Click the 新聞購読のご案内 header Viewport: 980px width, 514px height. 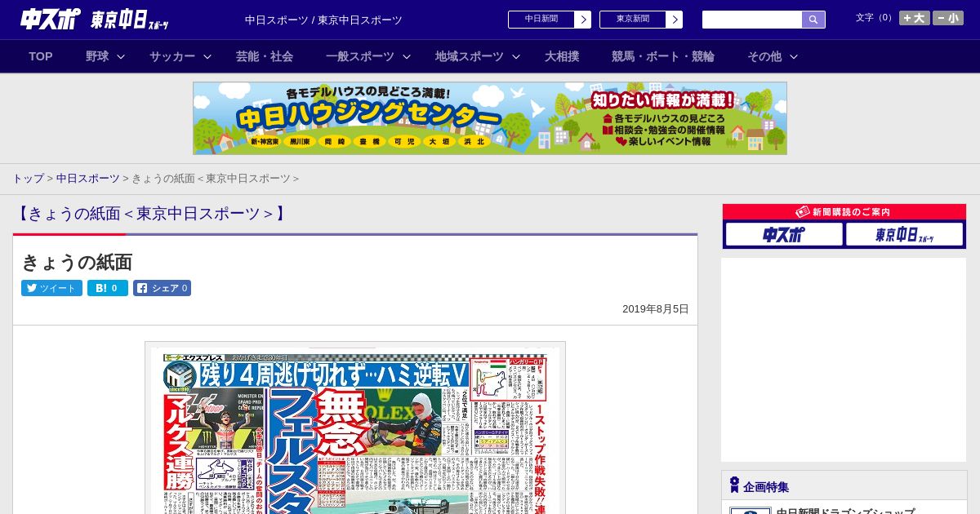[x=844, y=212]
